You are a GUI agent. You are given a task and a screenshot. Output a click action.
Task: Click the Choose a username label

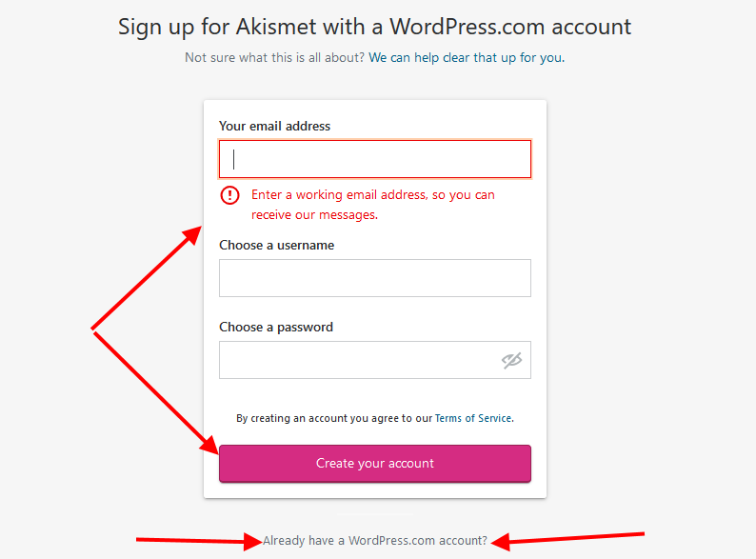pos(277,245)
